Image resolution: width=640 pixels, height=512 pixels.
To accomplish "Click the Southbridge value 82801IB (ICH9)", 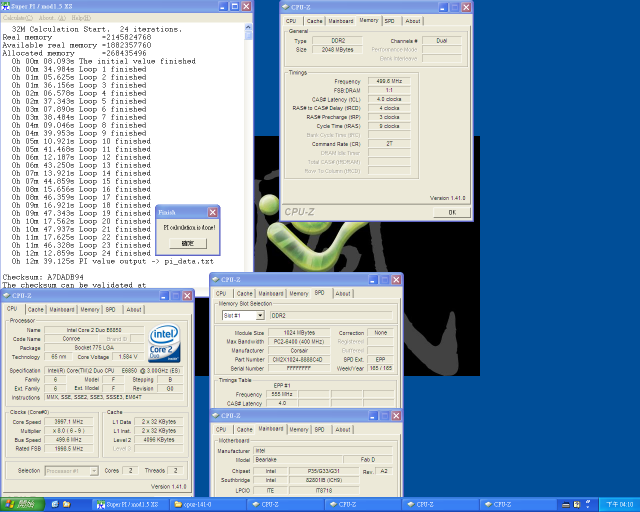I will click(324, 480).
